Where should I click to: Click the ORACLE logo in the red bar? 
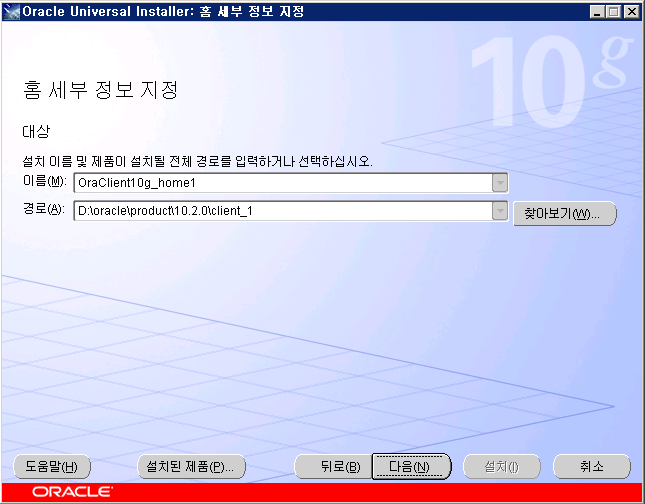[x=72, y=492]
